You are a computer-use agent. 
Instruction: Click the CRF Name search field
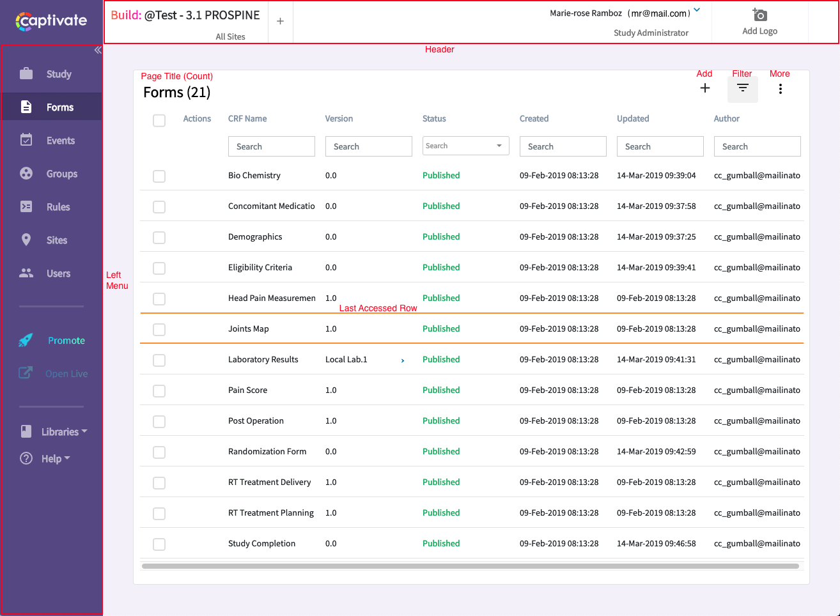[271, 146]
